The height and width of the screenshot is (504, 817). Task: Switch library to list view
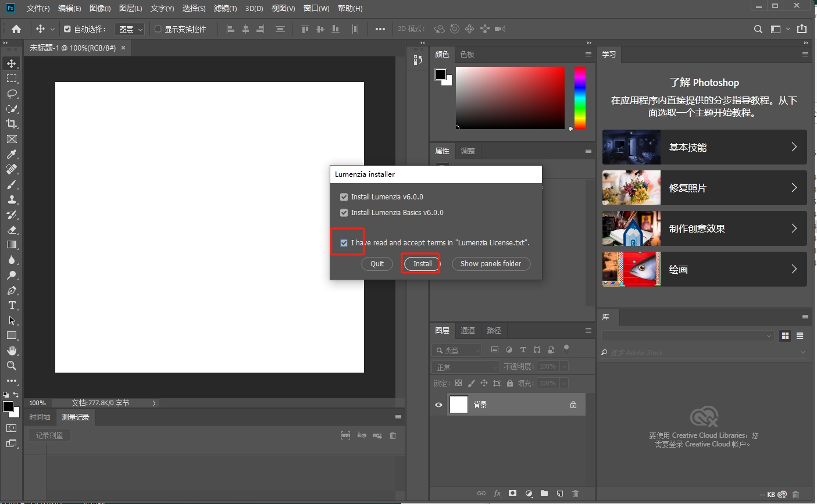click(800, 335)
